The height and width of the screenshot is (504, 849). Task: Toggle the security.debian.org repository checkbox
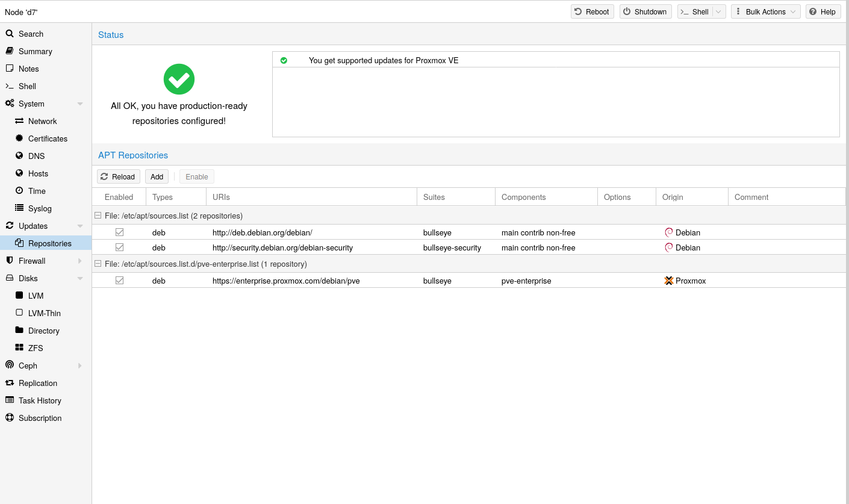pos(119,247)
